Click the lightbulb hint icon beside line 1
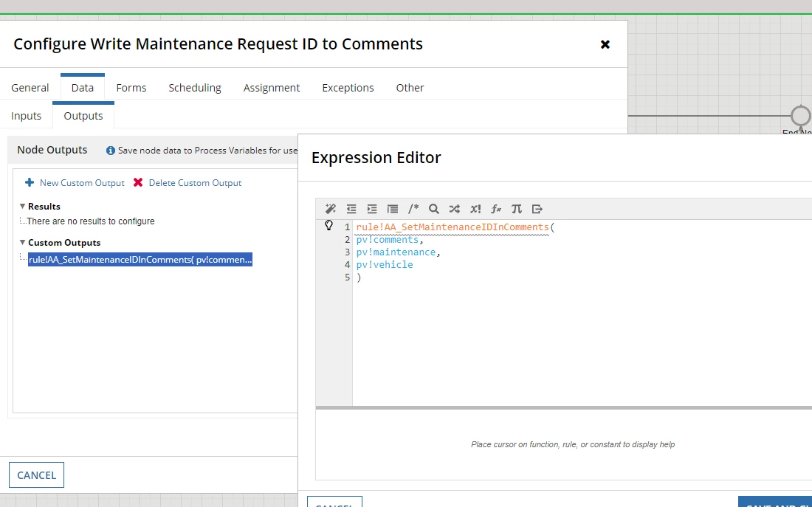This screenshot has height=507, width=812. pyautogui.click(x=328, y=225)
